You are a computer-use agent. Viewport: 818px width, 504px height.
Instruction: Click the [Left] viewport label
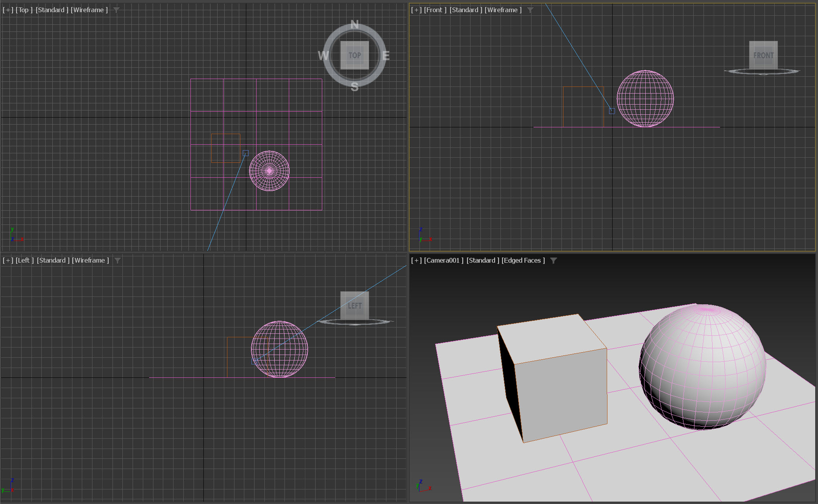tap(24, 261)
